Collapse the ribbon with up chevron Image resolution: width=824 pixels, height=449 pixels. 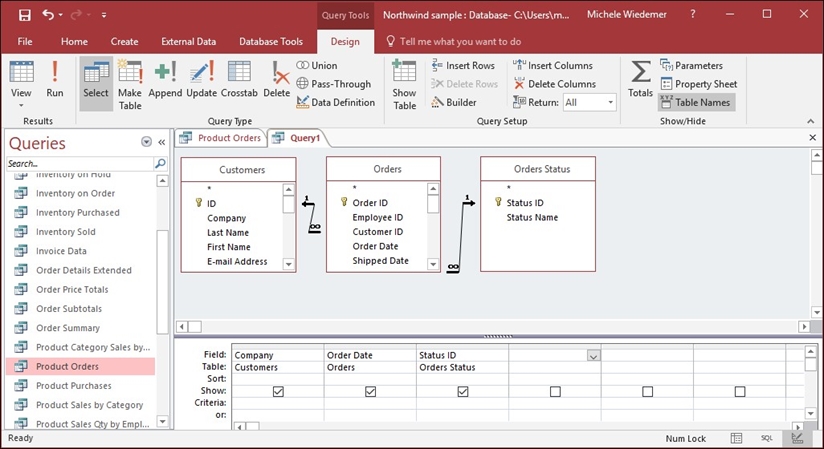[810, 121]
